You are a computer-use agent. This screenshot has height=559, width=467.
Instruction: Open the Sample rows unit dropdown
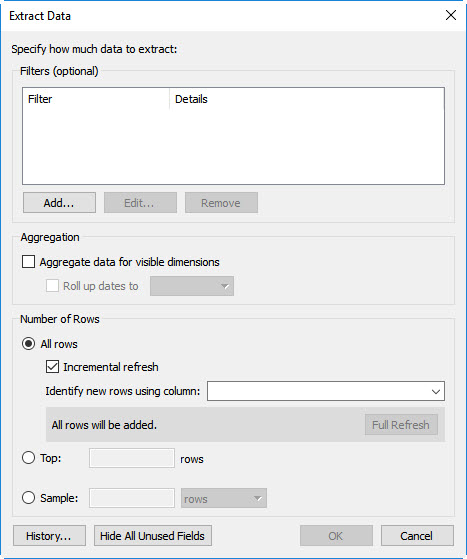pyautogui.click(x=224, y=498)
